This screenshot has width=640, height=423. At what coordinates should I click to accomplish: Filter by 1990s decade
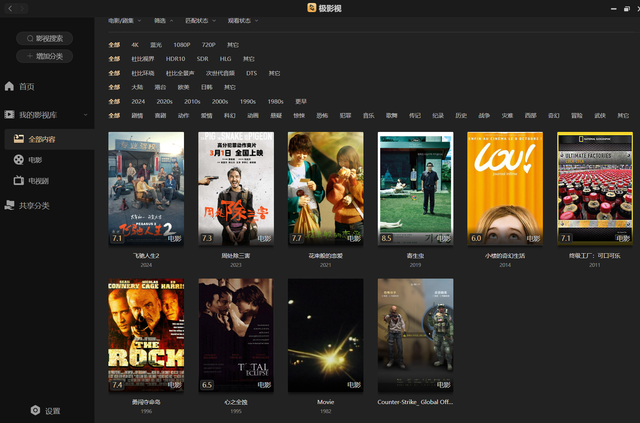pyautogui.click(x=248, y=101)
